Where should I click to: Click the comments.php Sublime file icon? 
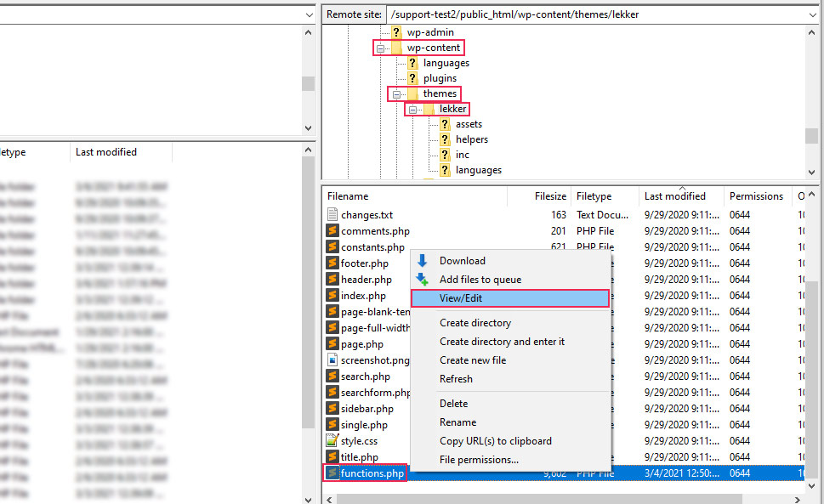tap(332, 231)
